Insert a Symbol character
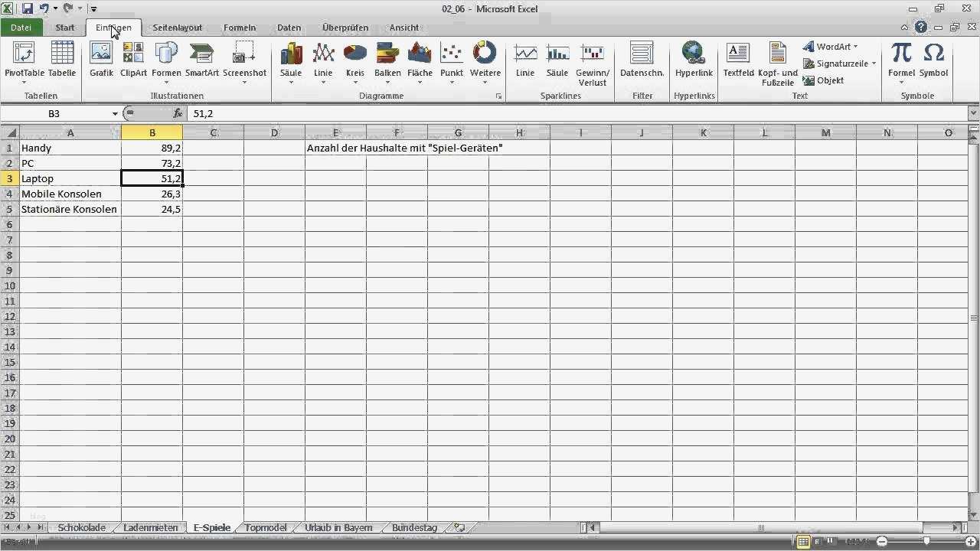The height and width of the screenshot is (551, 980). [x=933, y=61]
